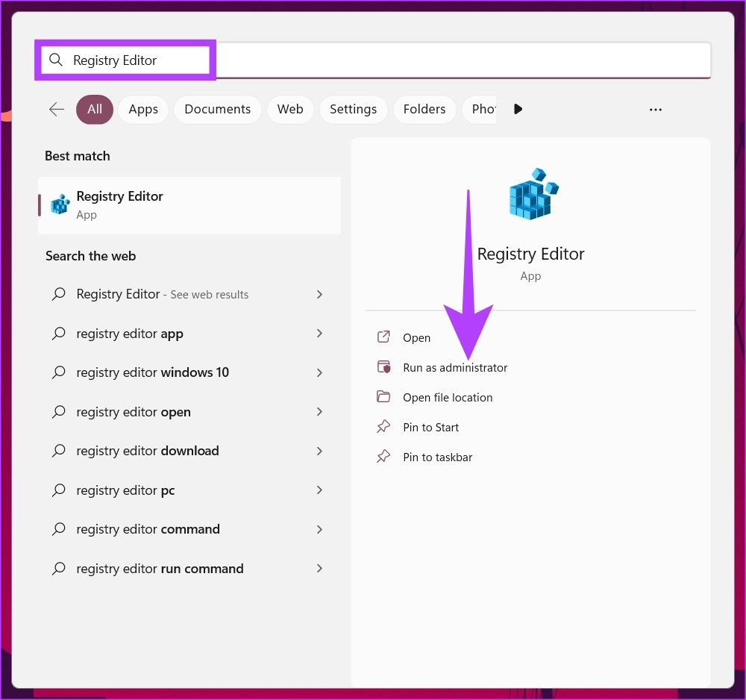746x700 pixels.
Task: Open the 'Registry Editor - See web results' suggestion
Action: point(189,294)
